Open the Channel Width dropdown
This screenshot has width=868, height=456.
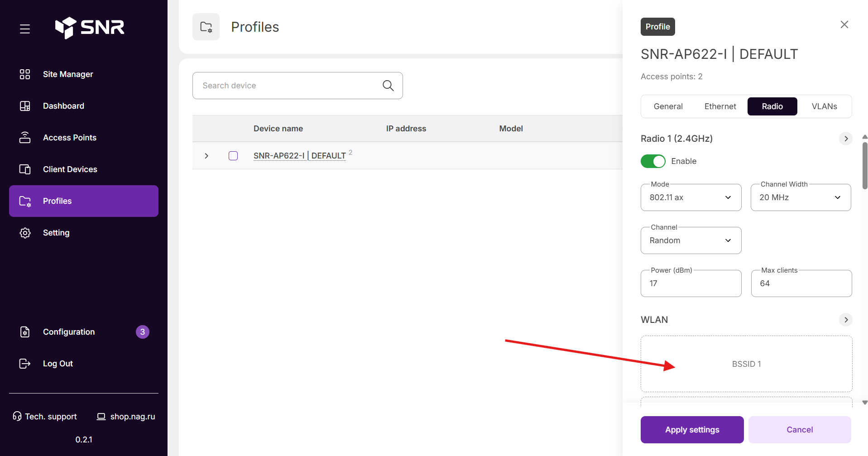tap(801, 197)
